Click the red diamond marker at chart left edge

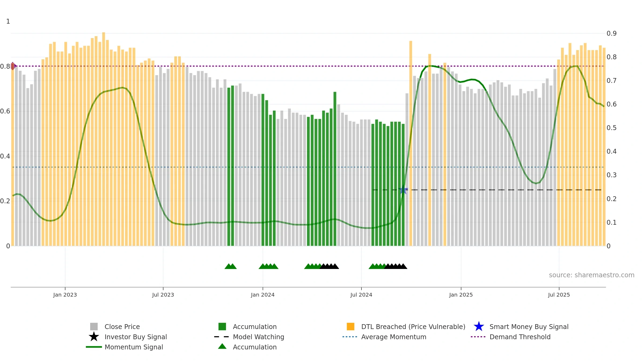coord(13,66)
